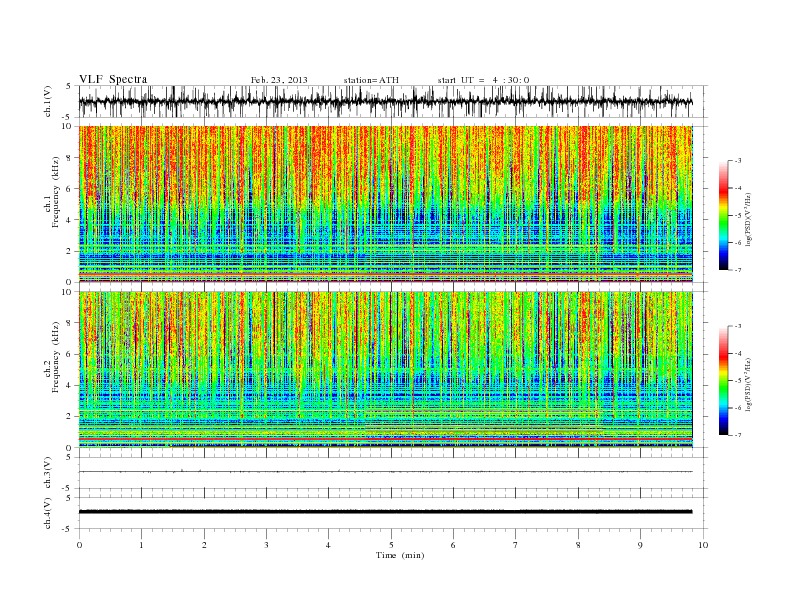Click the "4" kHz tick on ch.2 spectrogram
The height and width of the screenshot is (612, 792).
pos(69,386)
